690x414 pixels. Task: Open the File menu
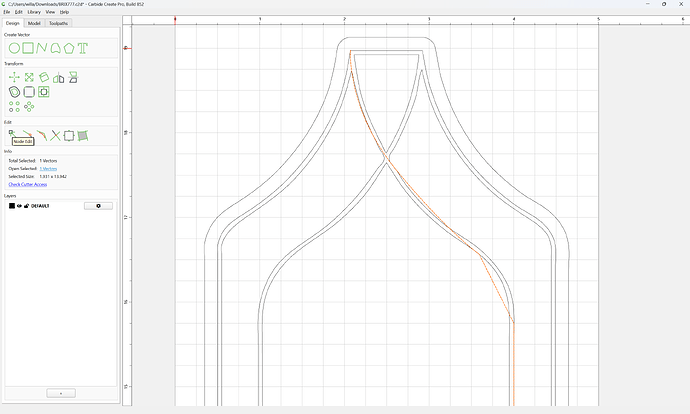pos(7,12)
